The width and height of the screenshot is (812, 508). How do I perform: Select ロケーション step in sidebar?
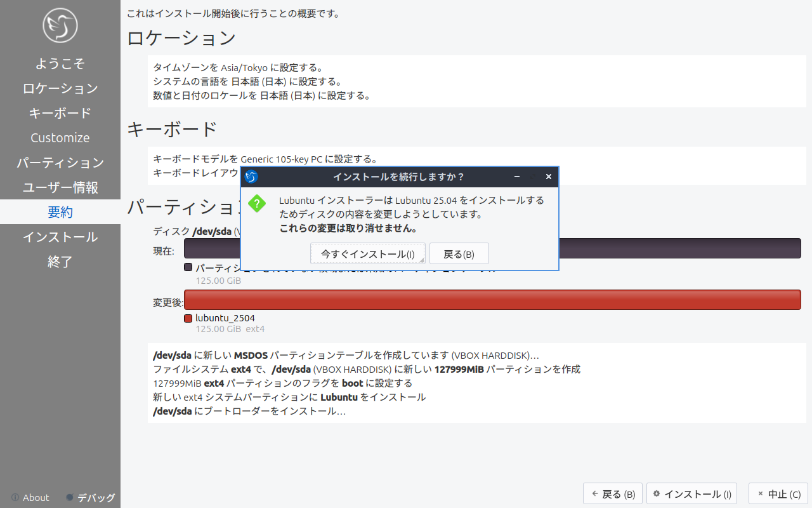tap(60, 88)
